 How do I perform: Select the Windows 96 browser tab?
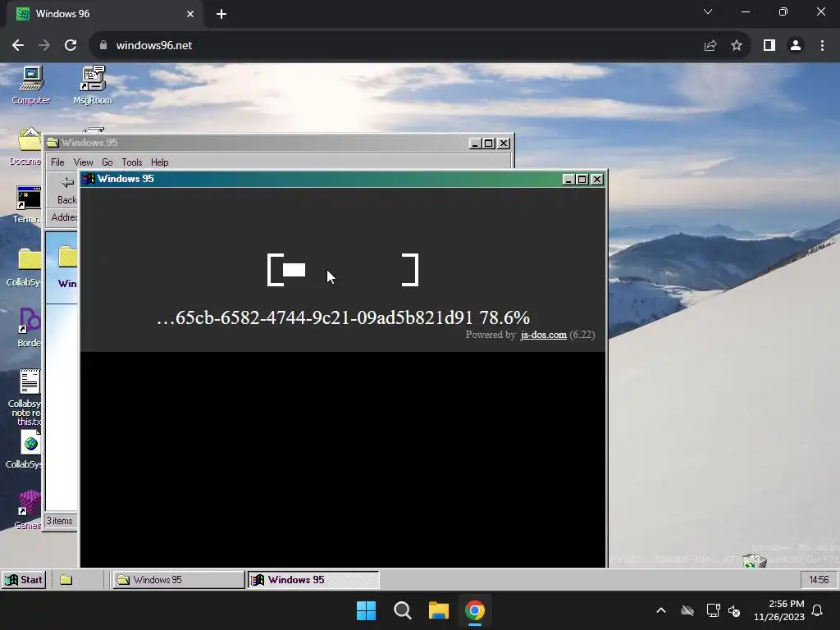(104, 14)
